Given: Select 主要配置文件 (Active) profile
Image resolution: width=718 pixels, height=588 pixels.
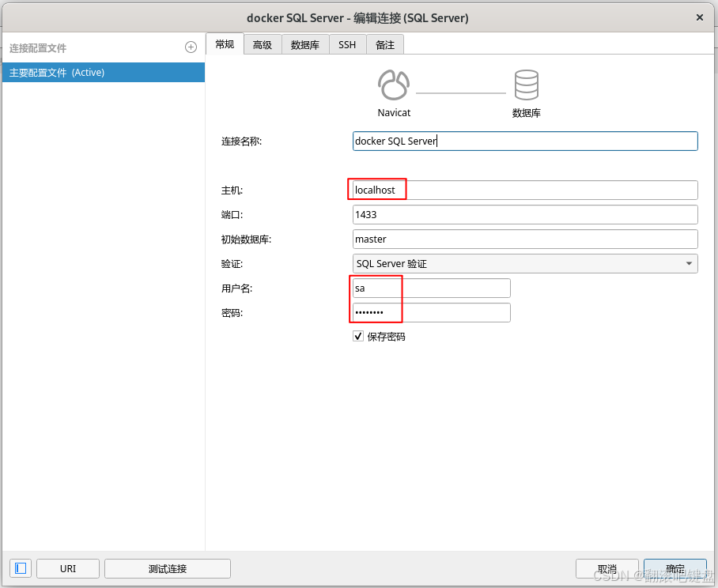Looking at the screenshot, I should [x=104, y=72].
